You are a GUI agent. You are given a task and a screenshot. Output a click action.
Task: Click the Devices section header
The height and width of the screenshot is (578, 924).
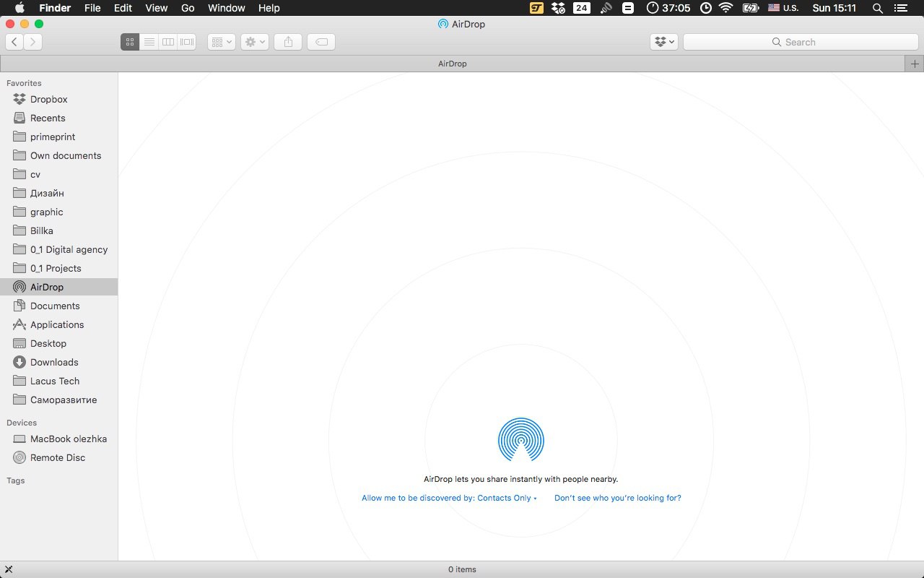22,423
